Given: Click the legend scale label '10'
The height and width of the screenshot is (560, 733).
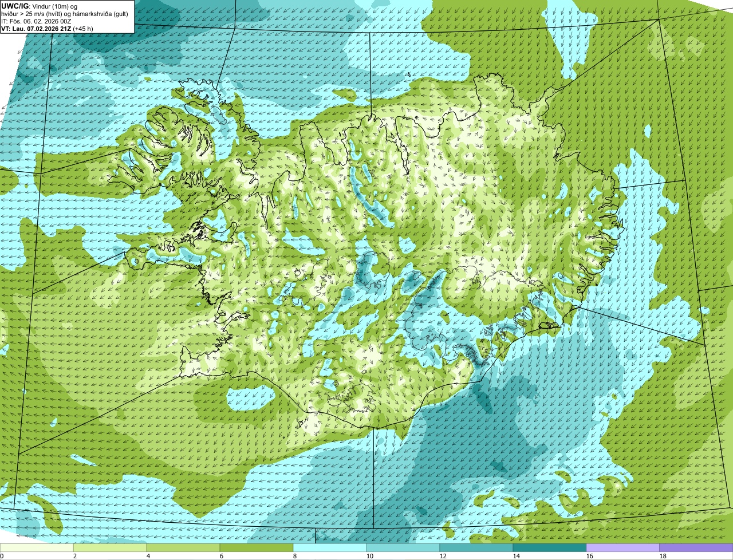Looking at the screenshot, I should (370, 556).
